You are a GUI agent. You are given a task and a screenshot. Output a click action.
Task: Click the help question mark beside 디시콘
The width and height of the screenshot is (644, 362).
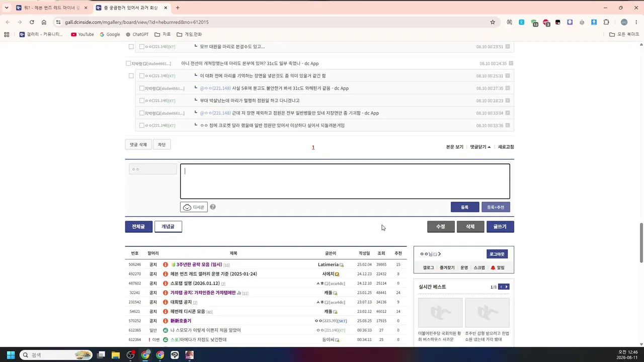[213, 207]
